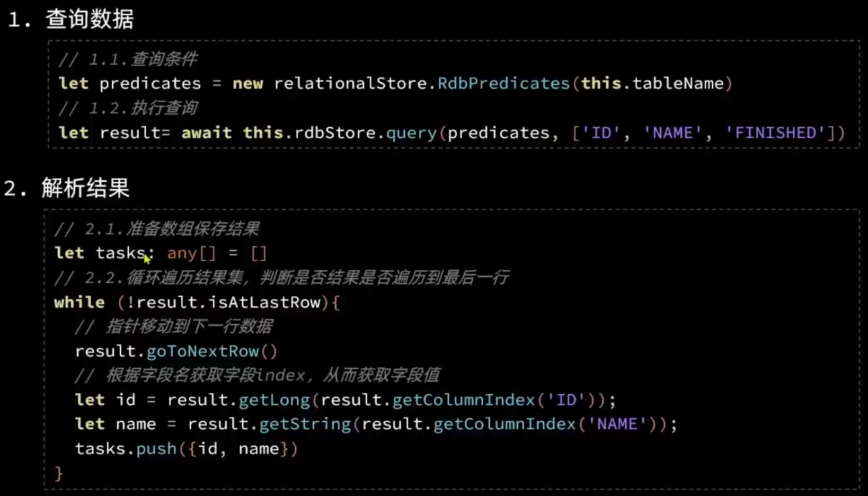The width and height of the screenshot is (868, 496).
Task: Click the goToNextRow method call
Action: (x=202, y=351)
